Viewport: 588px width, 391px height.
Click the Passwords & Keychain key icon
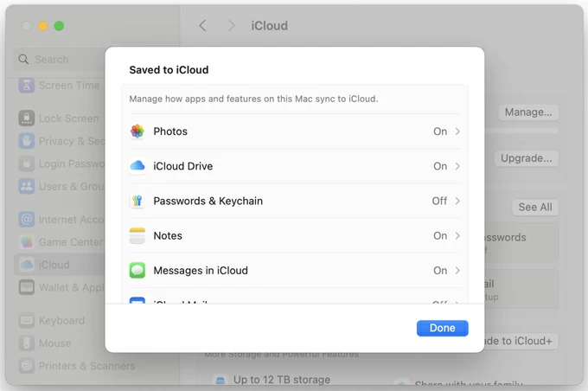(137, 201)
